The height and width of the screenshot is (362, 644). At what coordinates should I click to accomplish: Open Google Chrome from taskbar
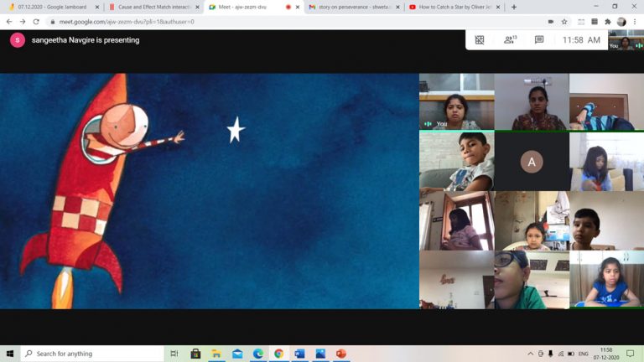(x=279, y=354)
